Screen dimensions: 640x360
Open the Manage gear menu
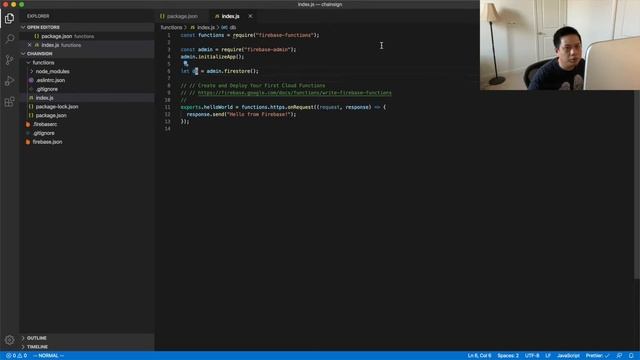click(9, 340)
